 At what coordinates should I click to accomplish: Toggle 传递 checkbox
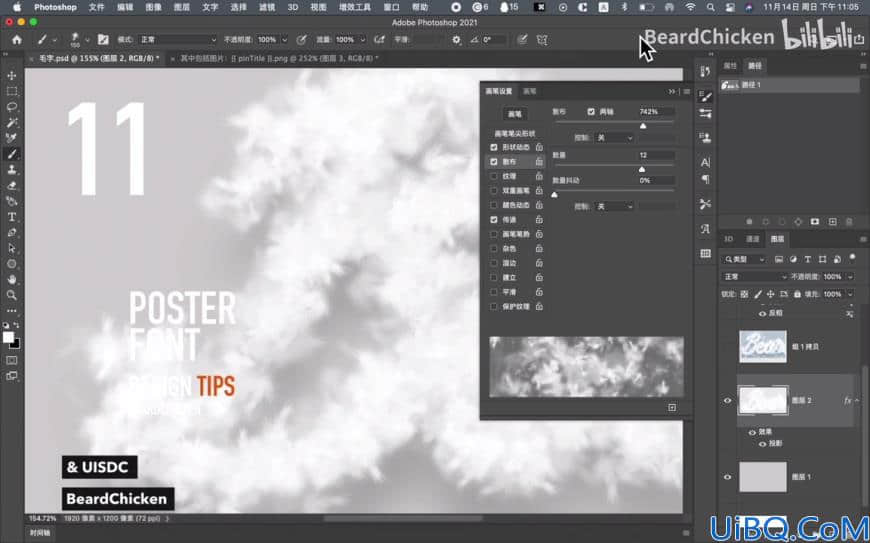[x=494, y=220]
